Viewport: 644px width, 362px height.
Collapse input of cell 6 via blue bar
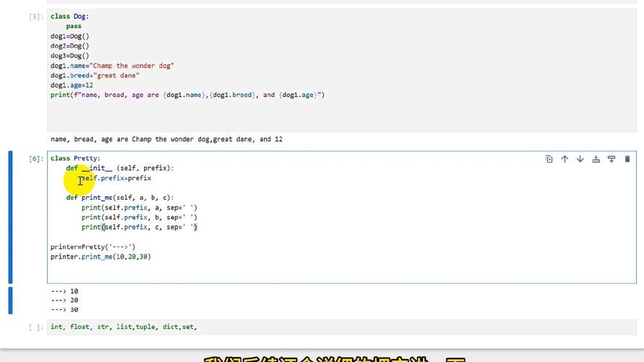click(11, 217)
